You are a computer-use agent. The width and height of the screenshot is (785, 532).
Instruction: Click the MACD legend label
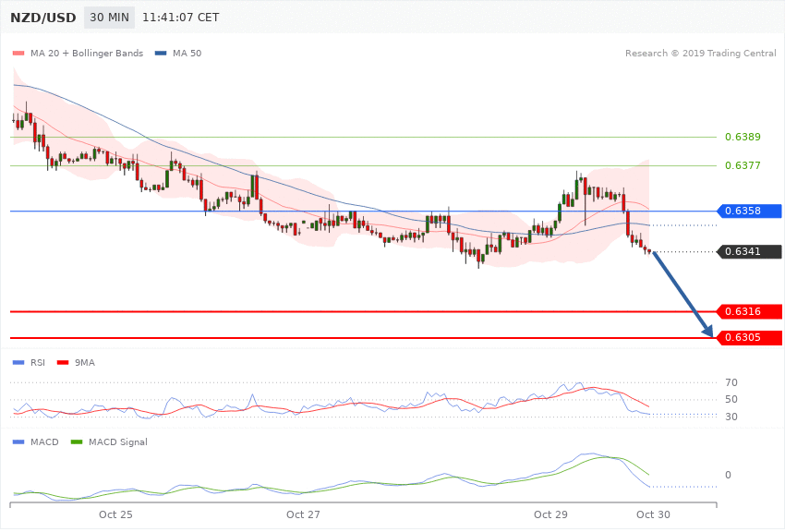coord(44,441)
